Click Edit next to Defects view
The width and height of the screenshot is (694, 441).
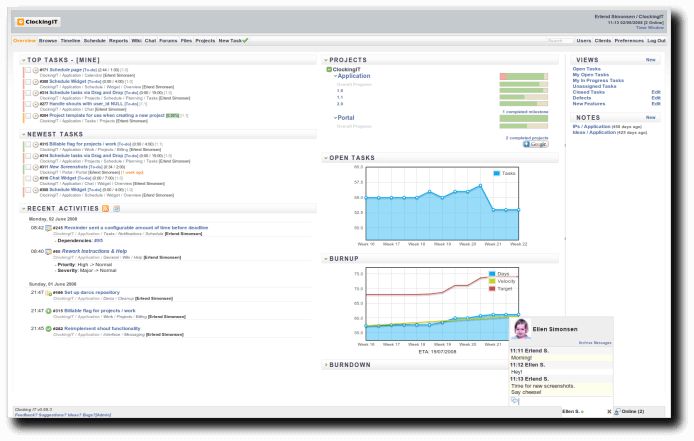[x=656, y=98]
